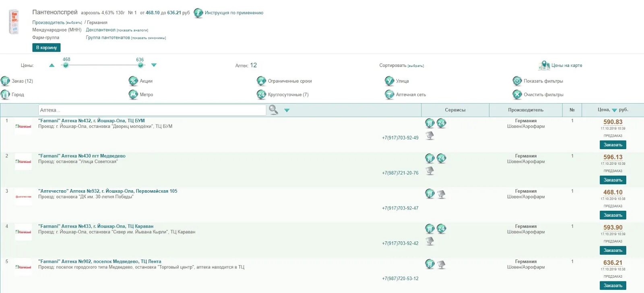Focus the Аптека search field
Viewport: 644px width, 293px height.
152,110
